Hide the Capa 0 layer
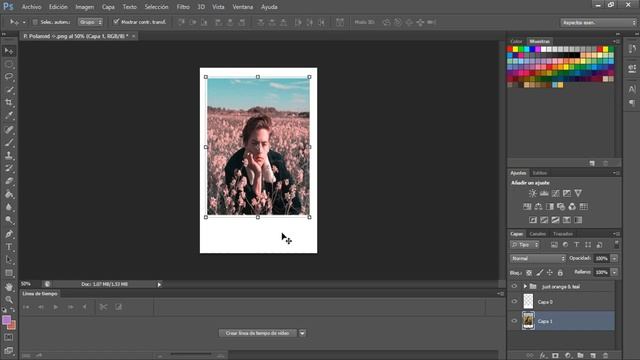Screen dimensions: 640x360 [514, 302]
